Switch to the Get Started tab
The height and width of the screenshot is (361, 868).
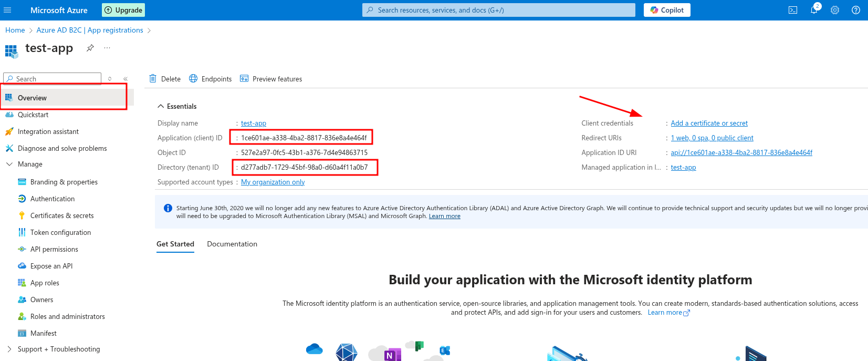tap(175, 244)
